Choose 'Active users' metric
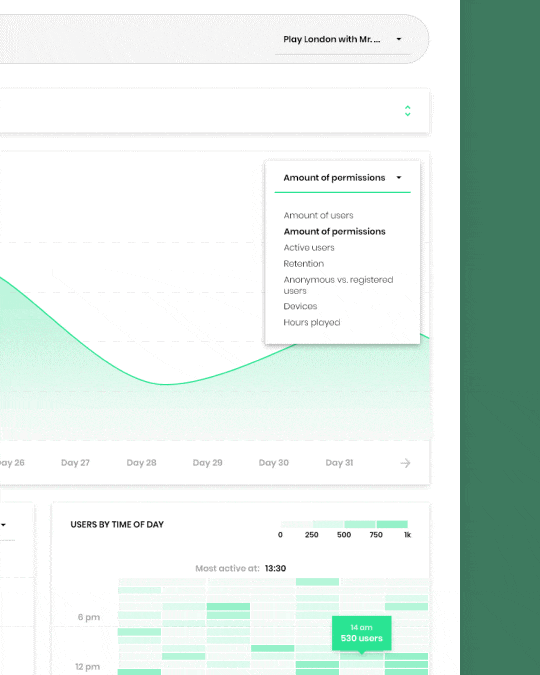 pos(309,248)
